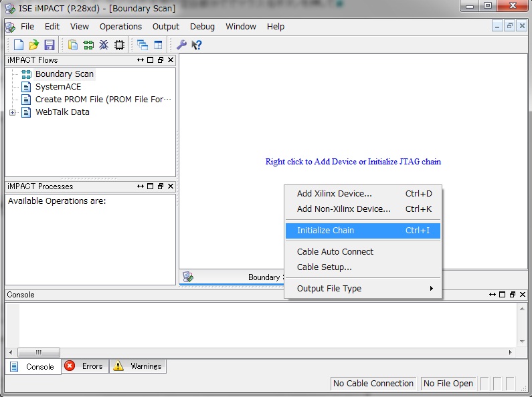Click the Boundary Scan flow icon
Viewport: 532px width, 397px height.
coord(26,74)
